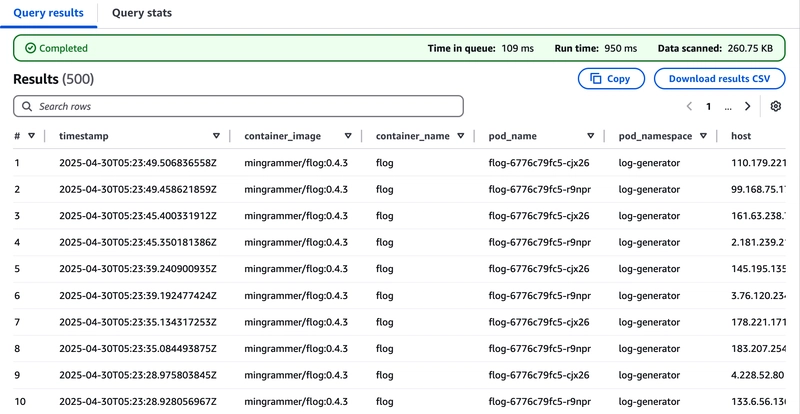Screen dimensions: 800x414
Task: Focus the Search rows field
Action: (238, 106)
